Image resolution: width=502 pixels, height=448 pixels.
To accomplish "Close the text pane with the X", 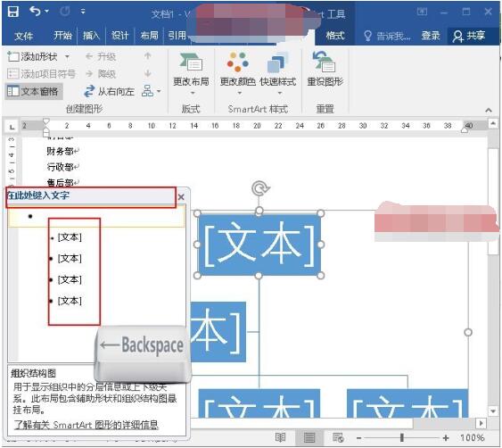I will (x=181, y=196).
